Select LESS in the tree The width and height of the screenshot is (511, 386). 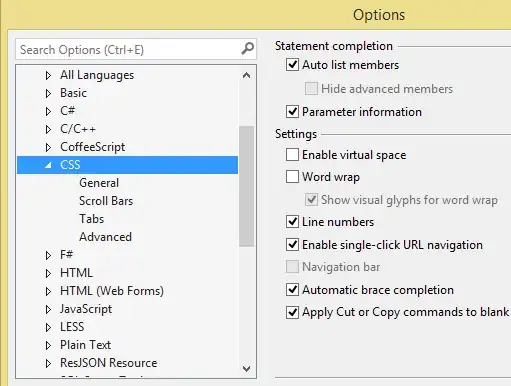click(72, 327)
